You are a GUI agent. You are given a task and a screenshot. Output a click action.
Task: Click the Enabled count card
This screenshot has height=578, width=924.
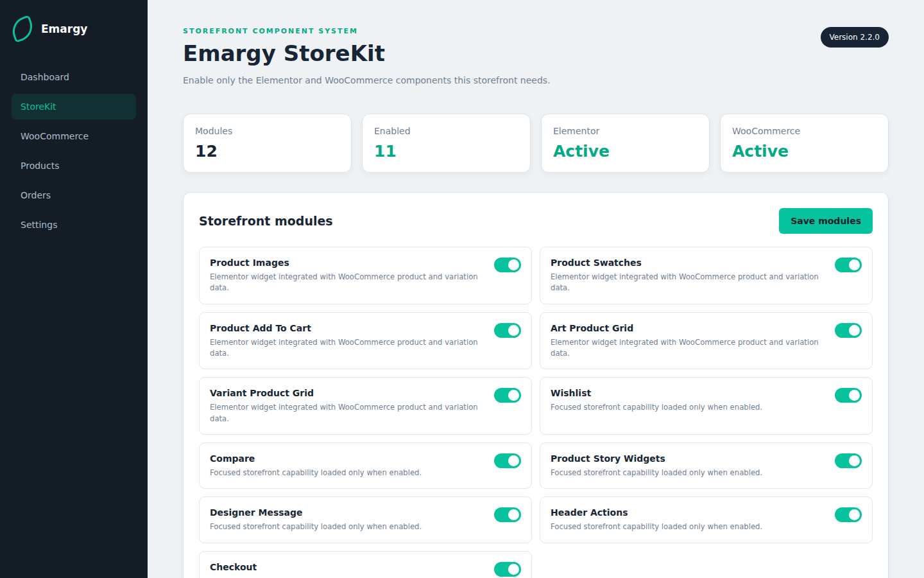click(446, 143)
